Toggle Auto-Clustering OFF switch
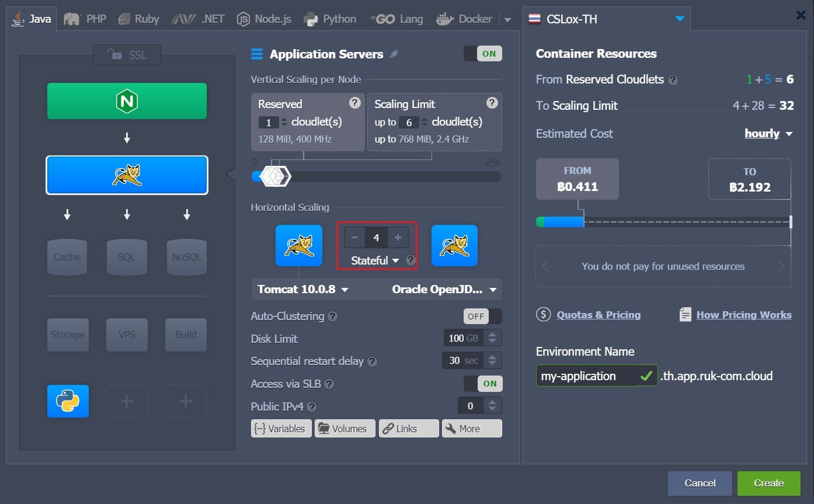Screen dimensions: 814x504 click(482, 317)
